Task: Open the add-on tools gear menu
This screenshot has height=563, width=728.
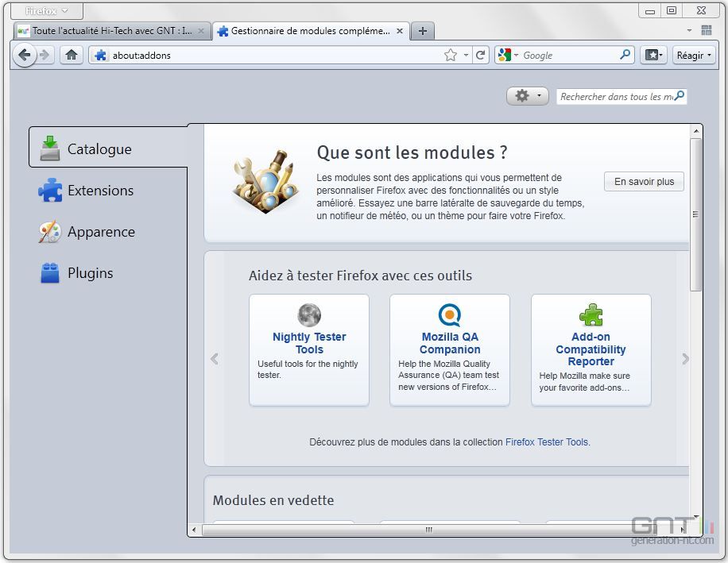Action: click(527, 96)
